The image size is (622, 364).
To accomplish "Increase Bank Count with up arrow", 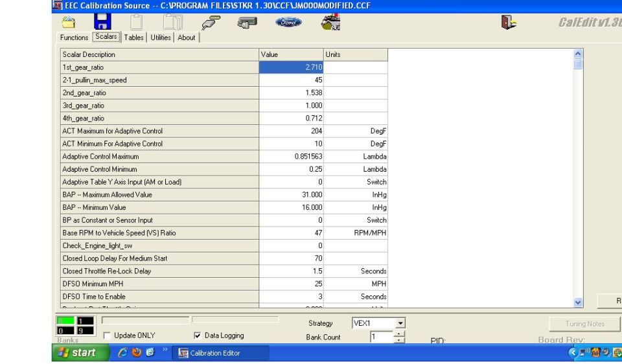I will tap(400, 334).
